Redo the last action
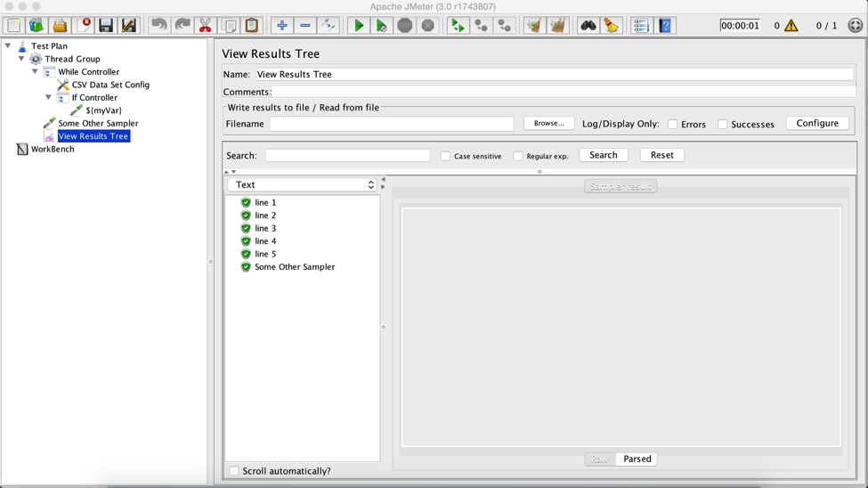This screenshot has width=868, height=488. point(183,26)
